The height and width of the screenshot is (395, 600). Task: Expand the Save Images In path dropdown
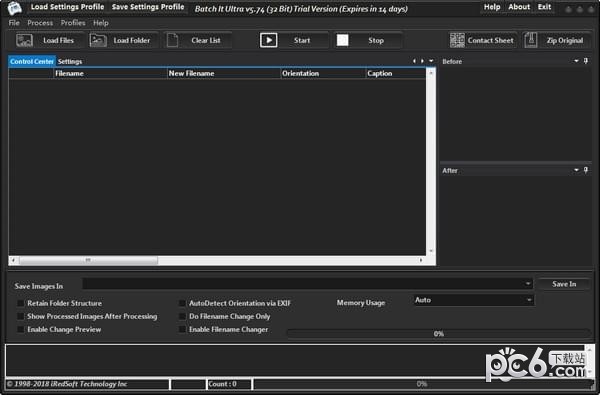pos(528,284)
